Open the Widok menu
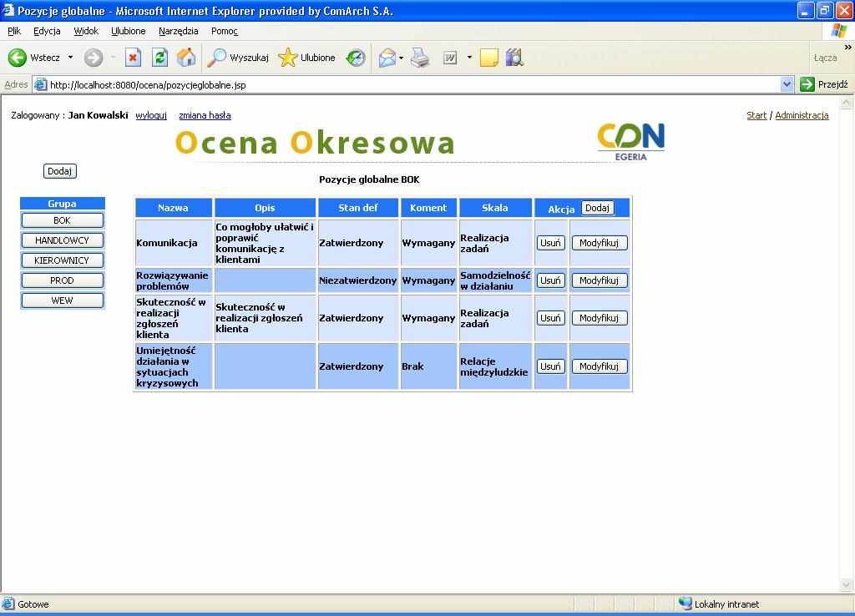Viewport: 855px width, 616px height. pos(86,31)
